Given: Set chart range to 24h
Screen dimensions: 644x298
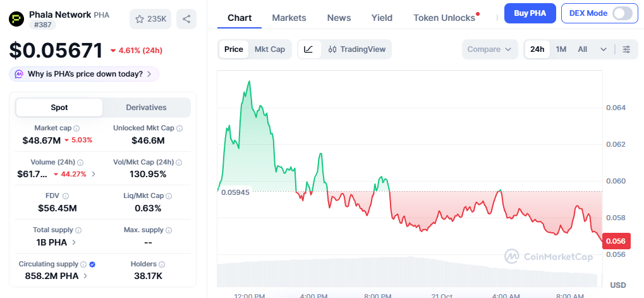Looking at the screenshot, I should pos(537,49).
